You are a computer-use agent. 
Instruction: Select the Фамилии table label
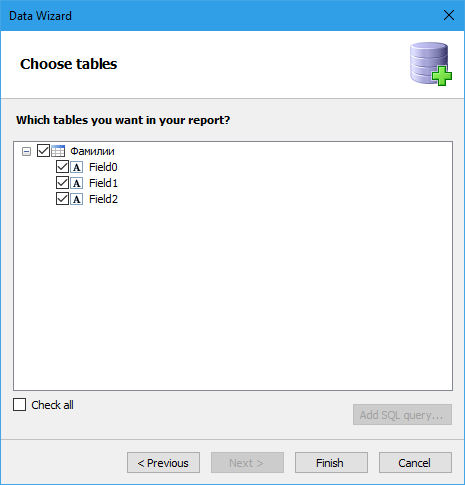pyautogui.click(x=92, y=151)
